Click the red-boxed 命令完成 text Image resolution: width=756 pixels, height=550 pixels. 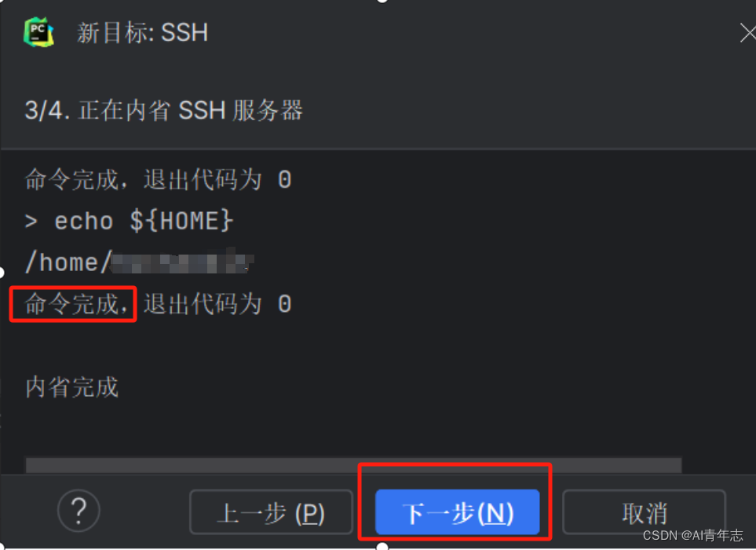73,304
